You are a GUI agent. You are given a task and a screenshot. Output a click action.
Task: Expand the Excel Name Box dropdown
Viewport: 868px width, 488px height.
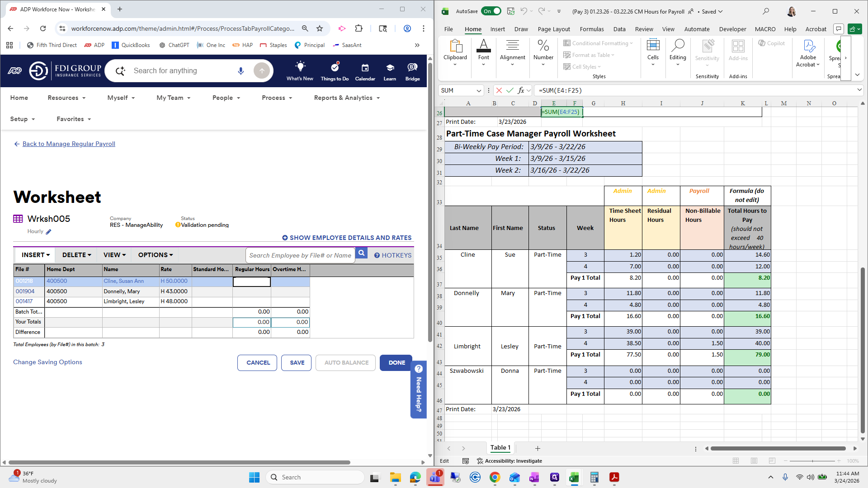[479, 90]
